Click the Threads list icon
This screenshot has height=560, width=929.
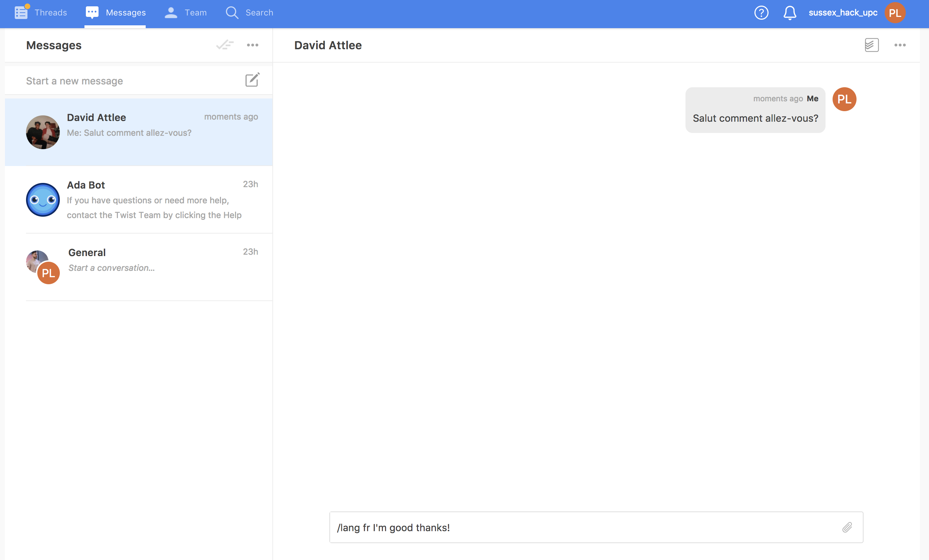[x=21, y=13]
